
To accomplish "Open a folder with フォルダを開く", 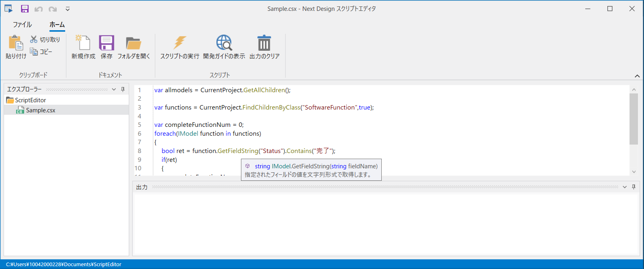I will [x=134, y=47].
